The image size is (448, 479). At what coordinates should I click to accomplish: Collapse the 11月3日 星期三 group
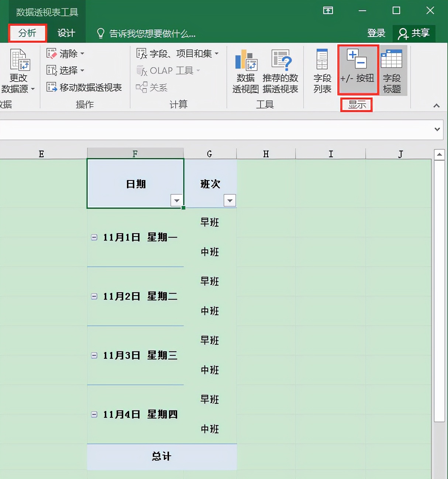tap(94, 355)
